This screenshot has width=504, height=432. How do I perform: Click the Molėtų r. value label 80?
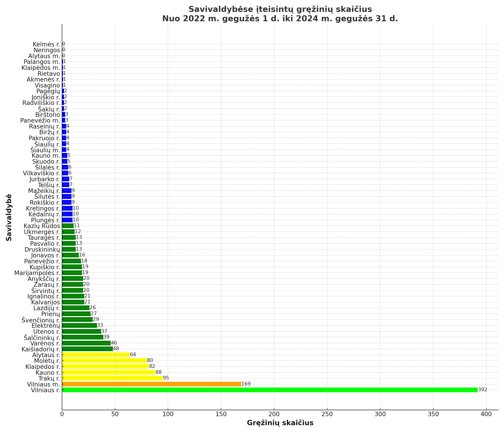[x=150, y=361]
